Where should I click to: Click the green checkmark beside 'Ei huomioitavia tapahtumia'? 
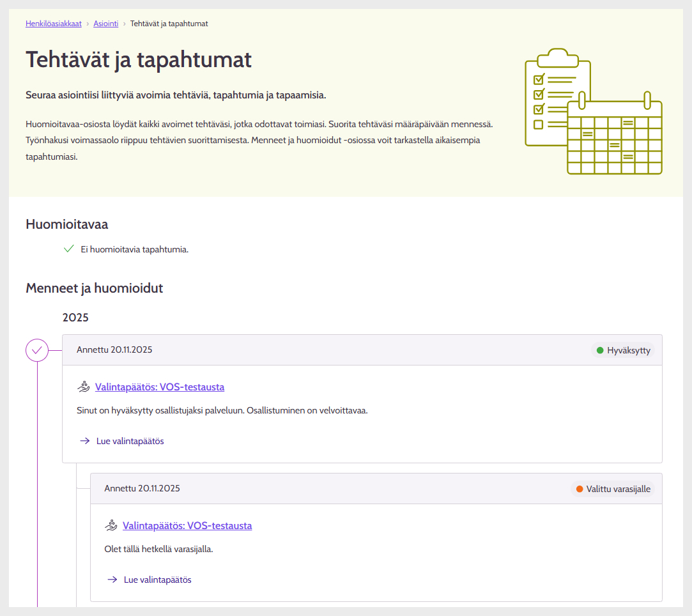[x=69, y=249]
